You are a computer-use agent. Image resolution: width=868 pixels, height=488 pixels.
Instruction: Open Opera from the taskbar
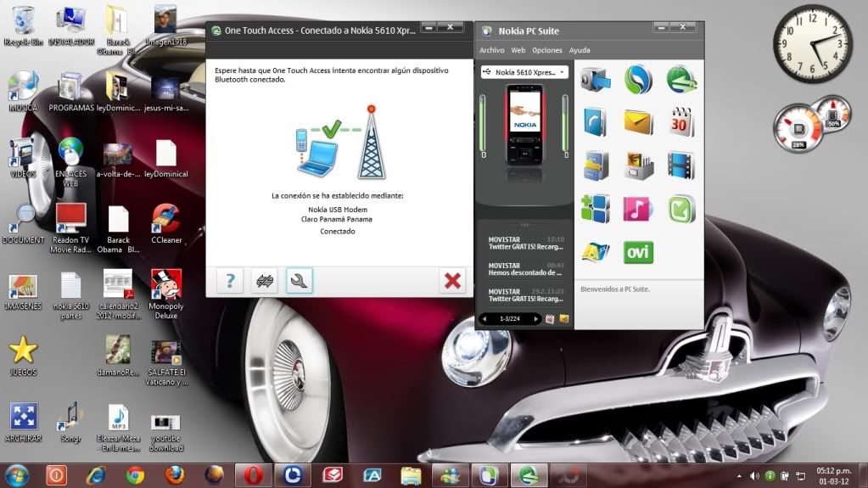(254, 475)
